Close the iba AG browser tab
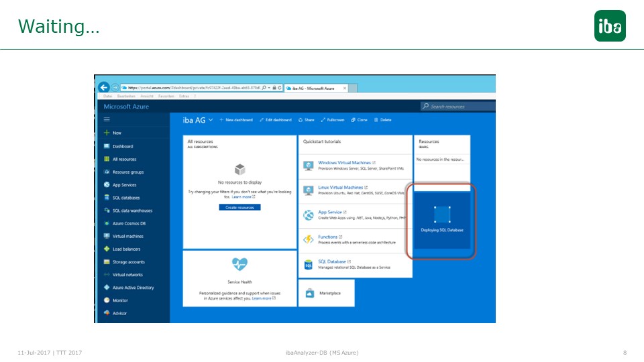This screenshot has height=362, width=644. click(345, 88)
